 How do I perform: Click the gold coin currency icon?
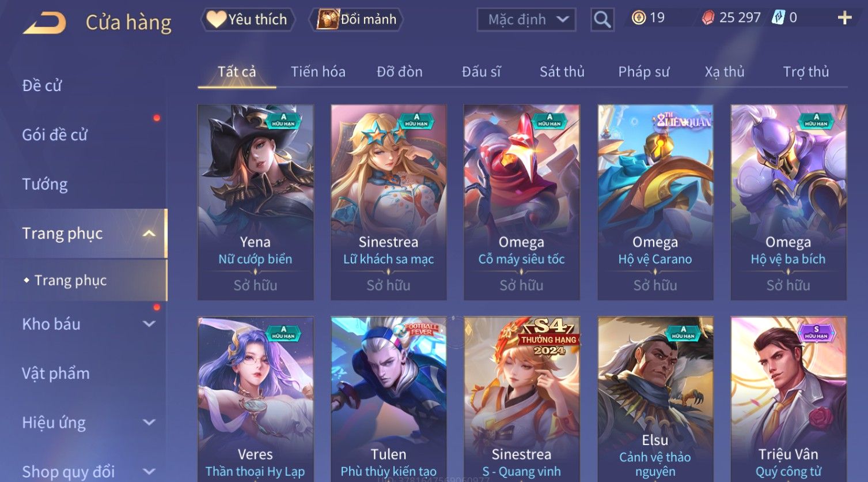[639, 18]
